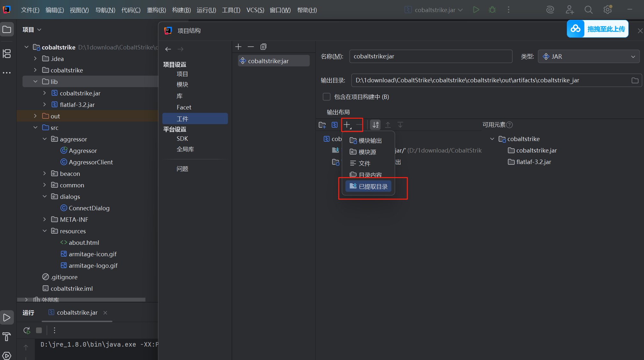
Task: Collapse the cobaltstrike root project node
Action: pos(26,47)
